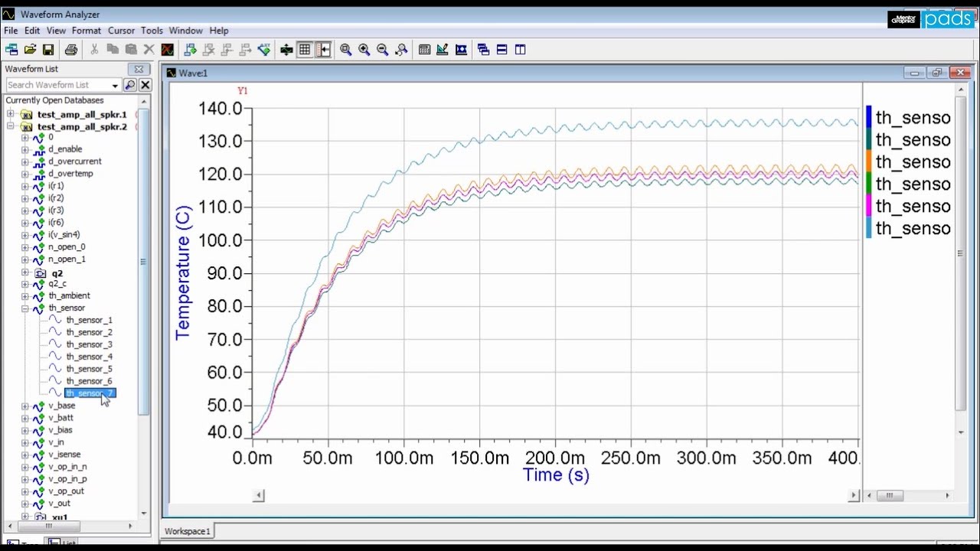The image size is (980, 551).
Task: Open the waveform calculator icon
Action: 424,50
